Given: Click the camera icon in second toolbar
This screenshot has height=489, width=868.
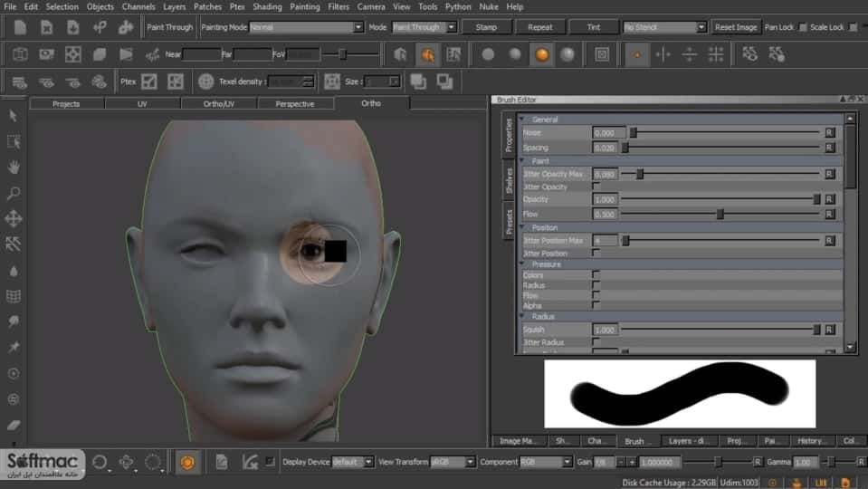Looking at the screenshot, I should click(x=46, y=54).
